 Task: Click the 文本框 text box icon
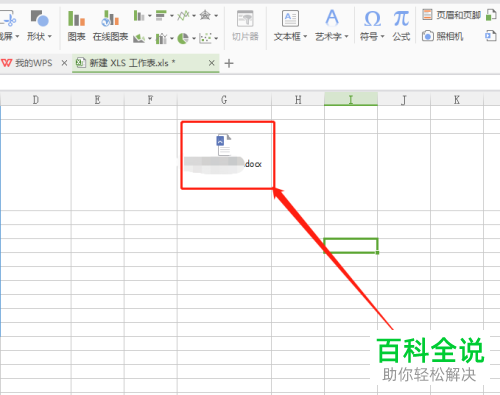[290, 18]
